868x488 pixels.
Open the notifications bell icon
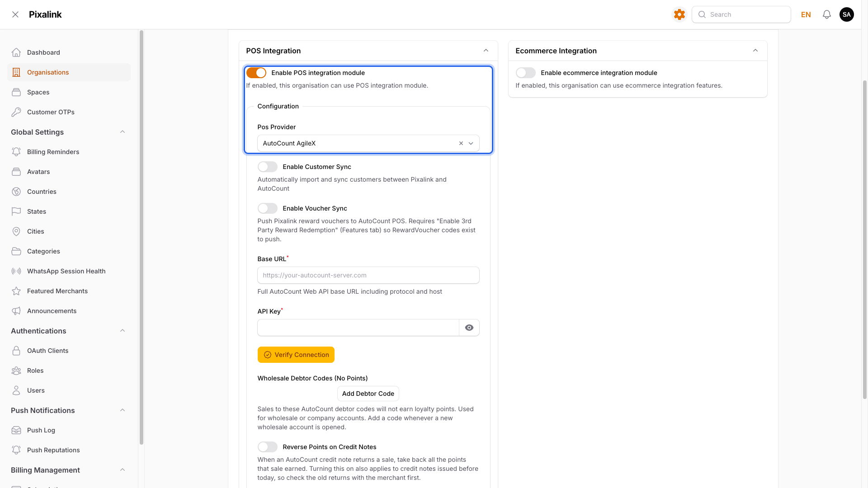coord(827,14)
